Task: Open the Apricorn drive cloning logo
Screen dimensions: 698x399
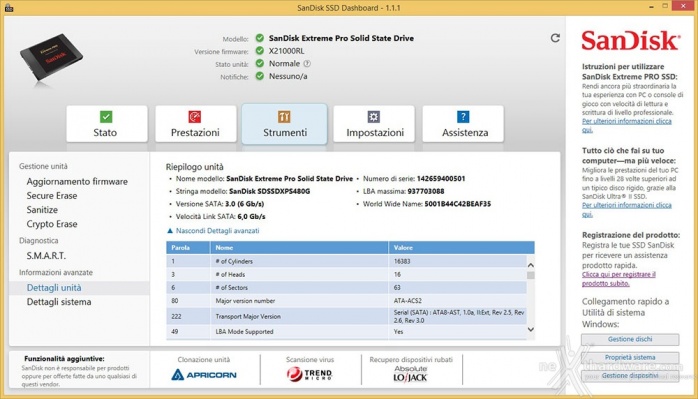Action: (204, 375)
